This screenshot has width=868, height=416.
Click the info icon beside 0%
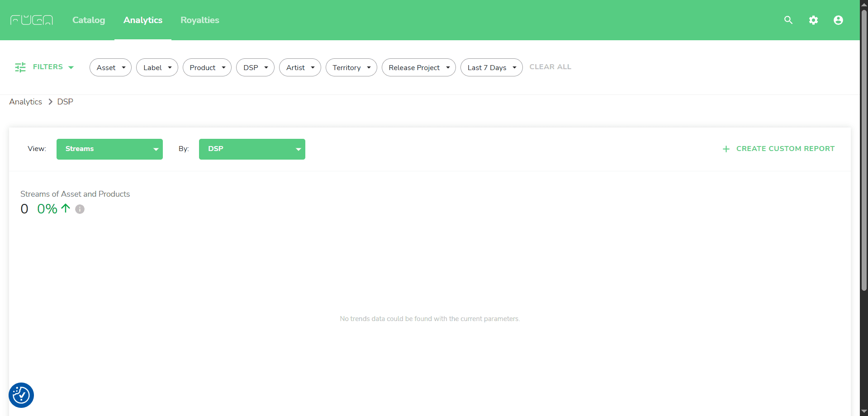tap(80, 209)
